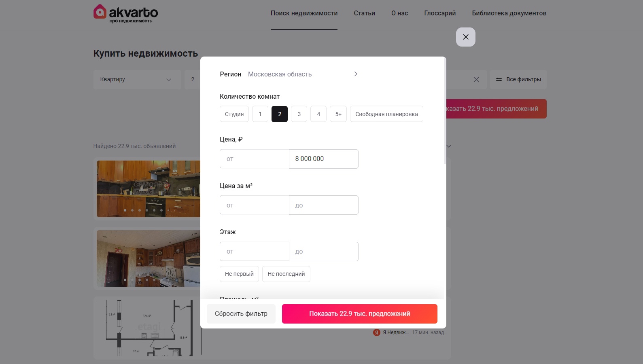
Task: Clear search field with X icon
Action: pyautogui.click(x=476, y=80)
